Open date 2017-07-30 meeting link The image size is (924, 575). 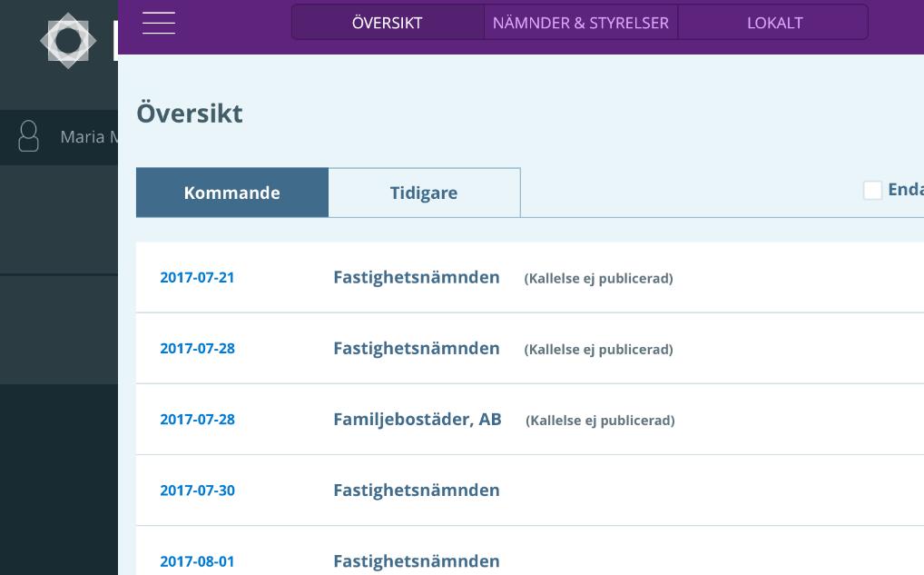pyautogui.click(x=197, y=491)
